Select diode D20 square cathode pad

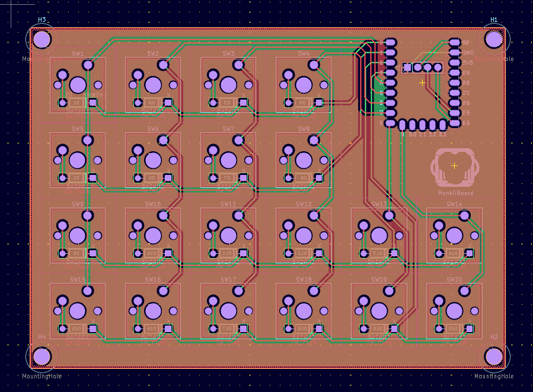click(x=469, y=329)
